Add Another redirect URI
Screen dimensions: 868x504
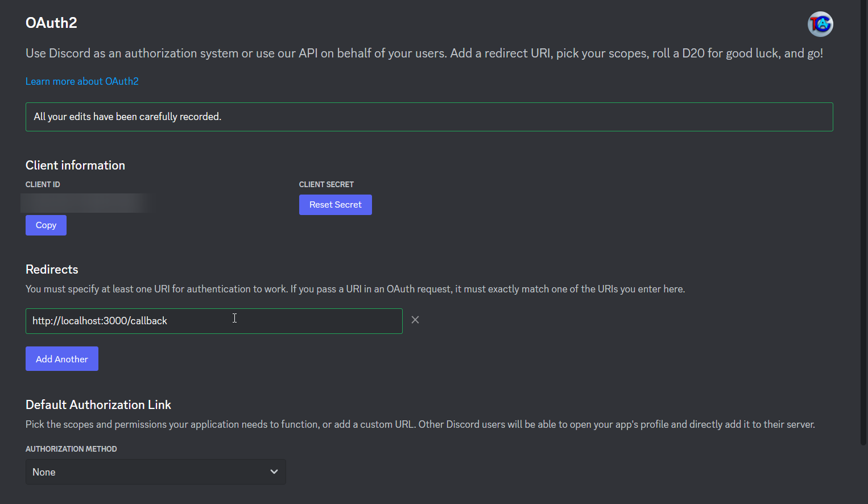pyautogui.click(x=62, y=359)
